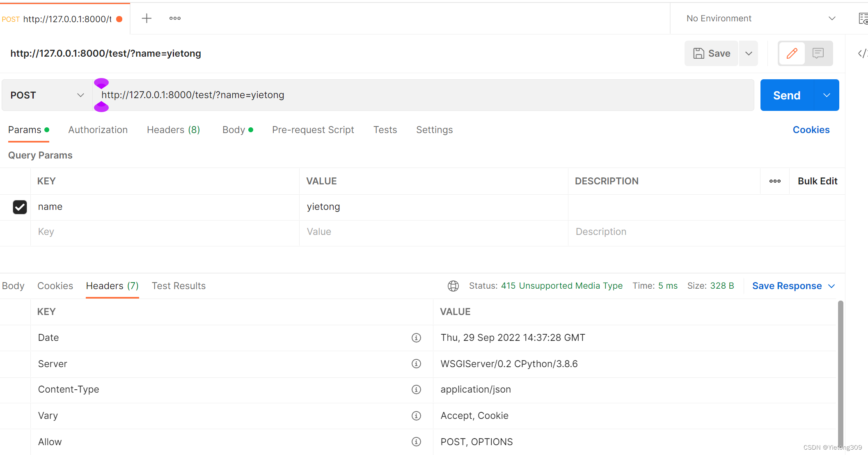This screenshot has height=455, width=868.
Task: Open the response Test Results tab
Action: (x=179, y=286)
